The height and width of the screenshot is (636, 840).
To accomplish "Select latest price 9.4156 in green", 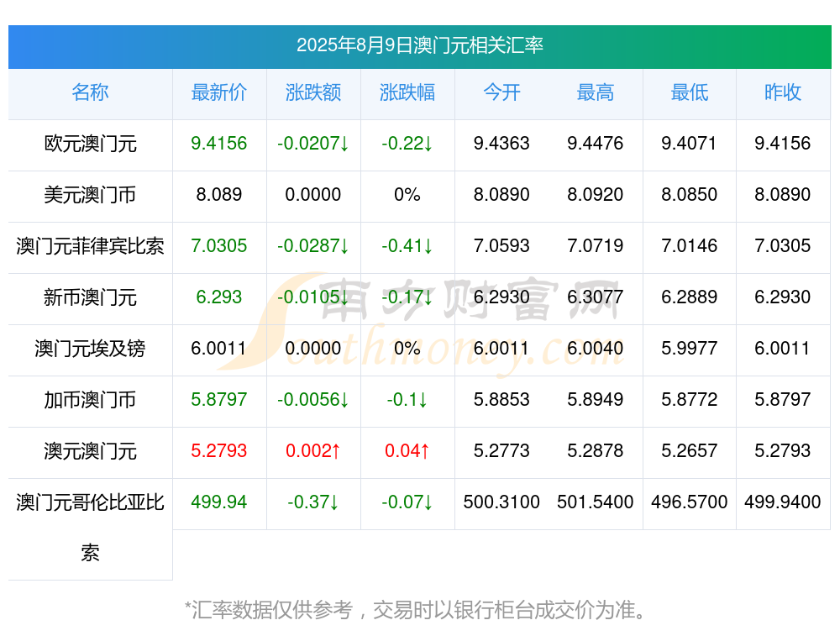I will coord(218,143).
